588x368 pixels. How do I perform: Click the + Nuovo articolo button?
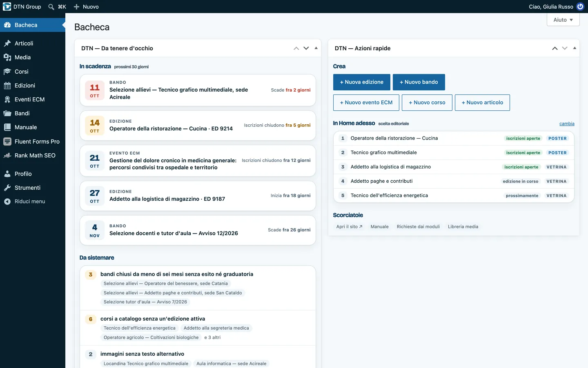click(482, 103)
